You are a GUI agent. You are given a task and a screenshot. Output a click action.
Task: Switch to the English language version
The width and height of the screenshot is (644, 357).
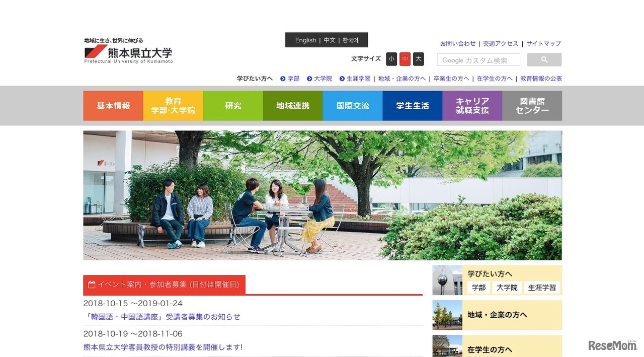pos(305,40)
